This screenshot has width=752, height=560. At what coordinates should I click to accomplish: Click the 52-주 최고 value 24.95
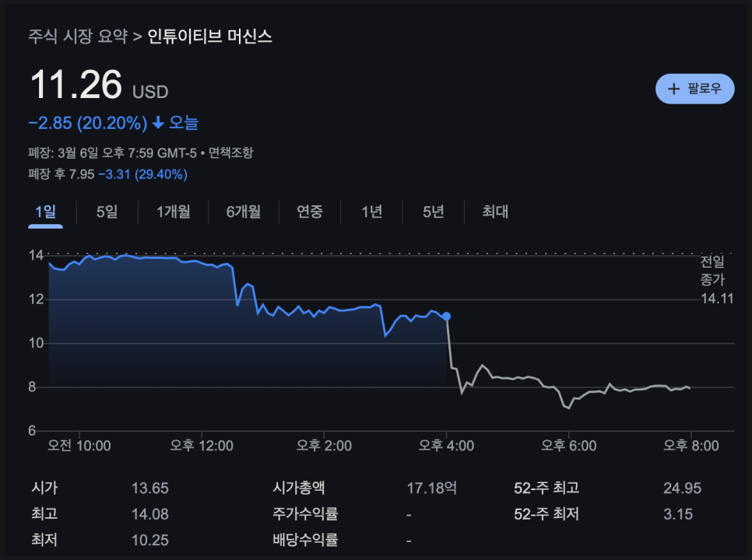tap(682, 488)
